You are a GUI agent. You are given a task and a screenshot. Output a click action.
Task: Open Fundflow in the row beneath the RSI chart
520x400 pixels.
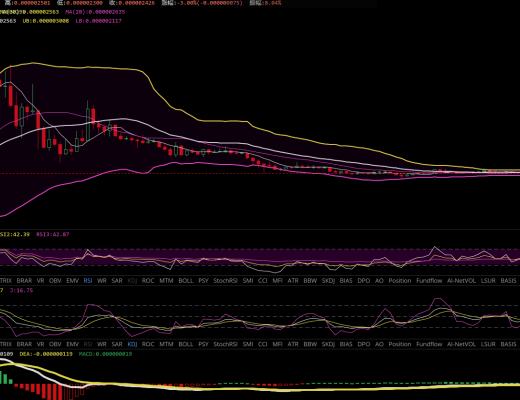point(429,281)
